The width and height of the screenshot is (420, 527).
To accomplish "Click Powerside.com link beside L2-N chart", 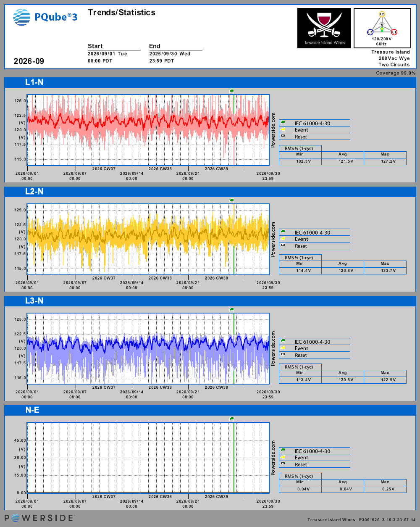I will coord(273,239).
